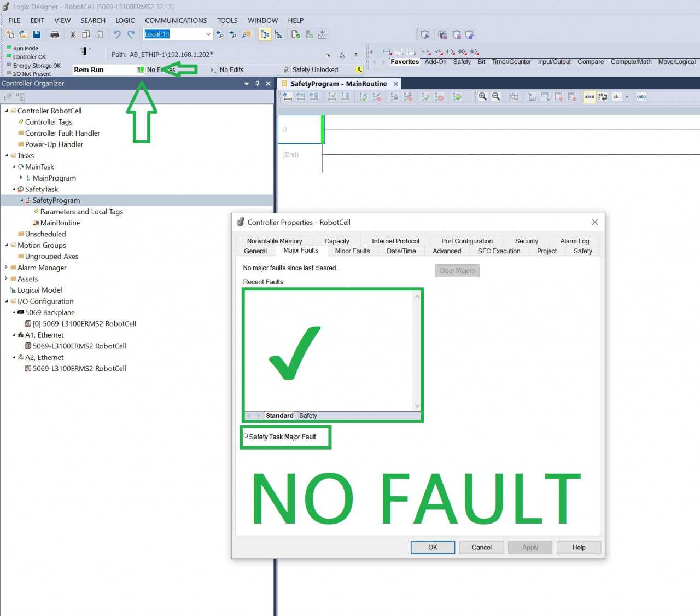Select the Controller Tags tree item
Screen dimensions: 700x616
tap(49, 122)
